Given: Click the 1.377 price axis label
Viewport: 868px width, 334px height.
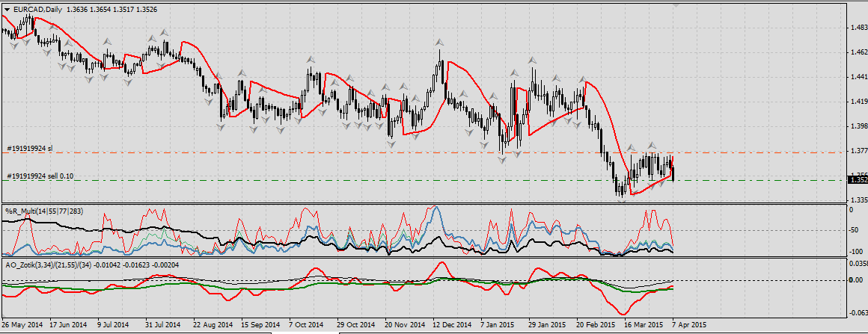Looking at the screenshot, I should click(859, 150).
